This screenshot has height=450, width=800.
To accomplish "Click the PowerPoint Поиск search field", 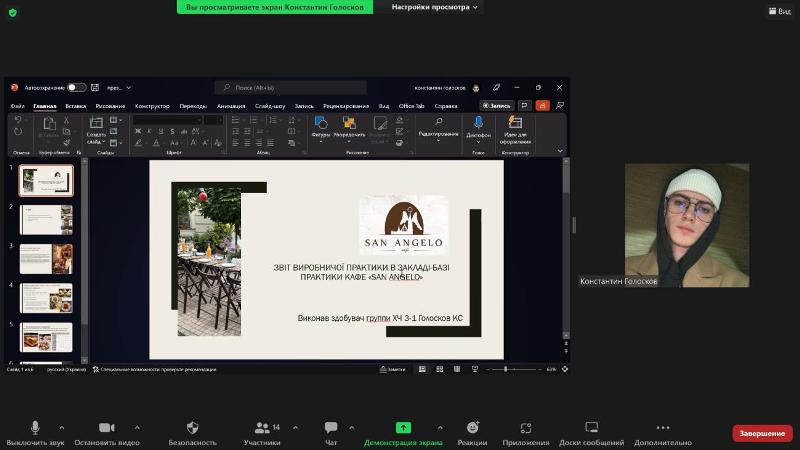I will 291,88.
